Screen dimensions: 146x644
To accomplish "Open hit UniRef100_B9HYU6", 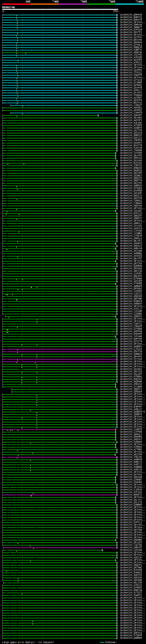I will (x=131, y=15).
